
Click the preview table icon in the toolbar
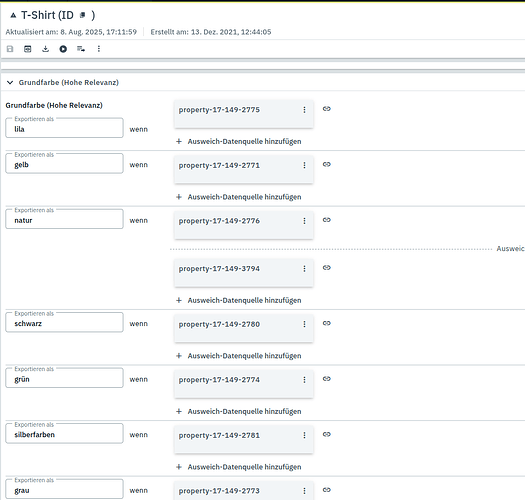(27, 49)
